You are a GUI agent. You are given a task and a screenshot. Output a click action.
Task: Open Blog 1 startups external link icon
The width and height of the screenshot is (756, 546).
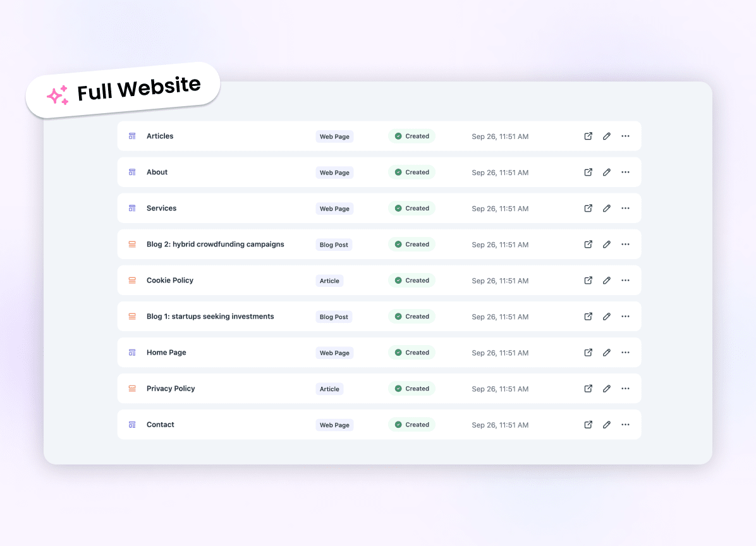pyautogui.click(x=588, y=316)
